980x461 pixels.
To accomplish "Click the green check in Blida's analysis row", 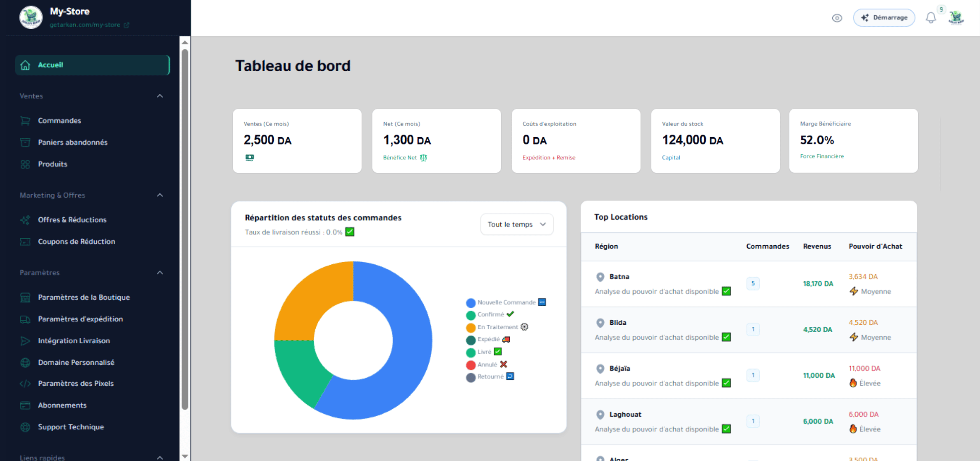I will coord(726,338).
